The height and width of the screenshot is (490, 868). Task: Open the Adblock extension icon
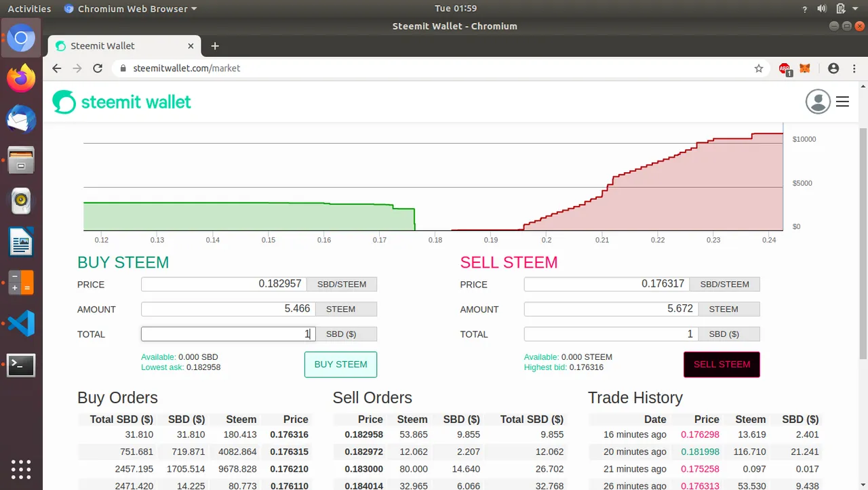pyautogui.click(x=785, y=68)
